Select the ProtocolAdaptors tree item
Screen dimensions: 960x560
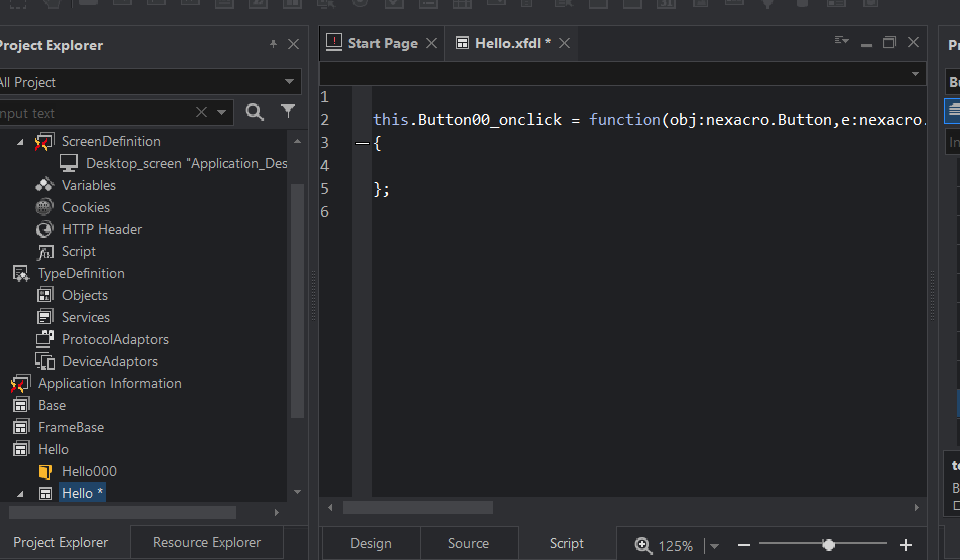click(115, 340)
